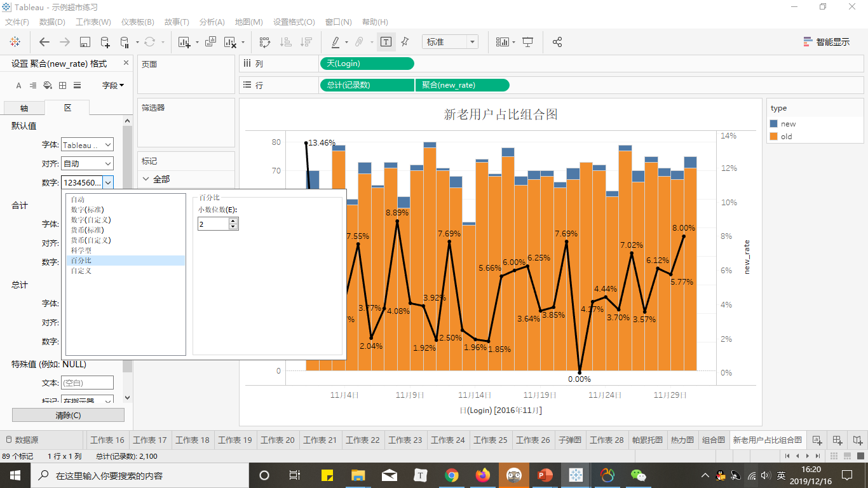868x488 pixels.
Task: Save the workbook with the disk icon
Action: tap(85, 42)
